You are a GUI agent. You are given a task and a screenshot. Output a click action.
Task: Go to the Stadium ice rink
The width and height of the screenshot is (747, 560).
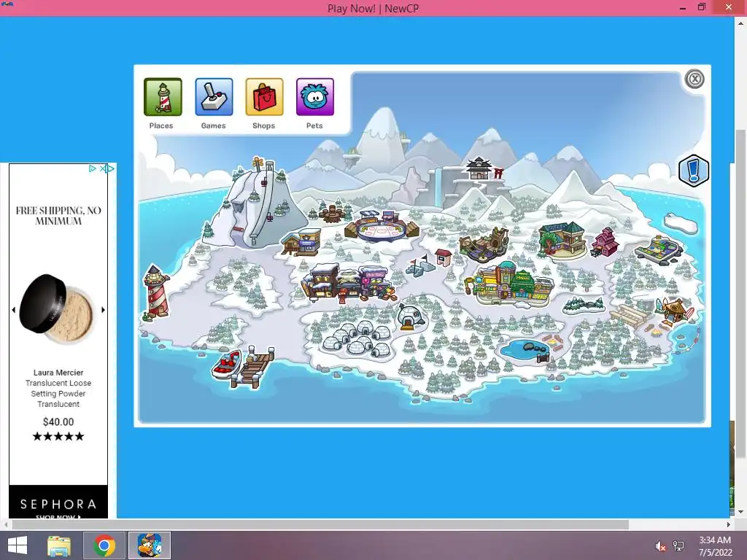click(382, 227)
